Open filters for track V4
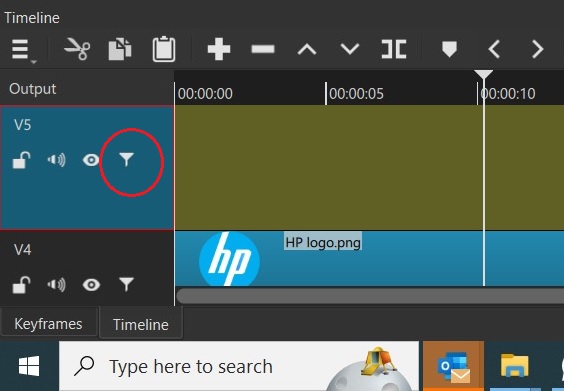564x391 pixels. [126, 285]
